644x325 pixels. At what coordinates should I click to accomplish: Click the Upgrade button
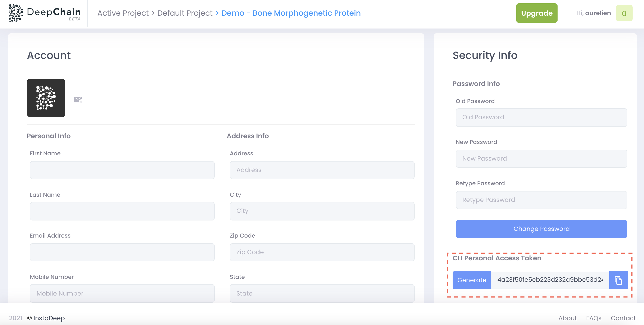click(536, 13)
